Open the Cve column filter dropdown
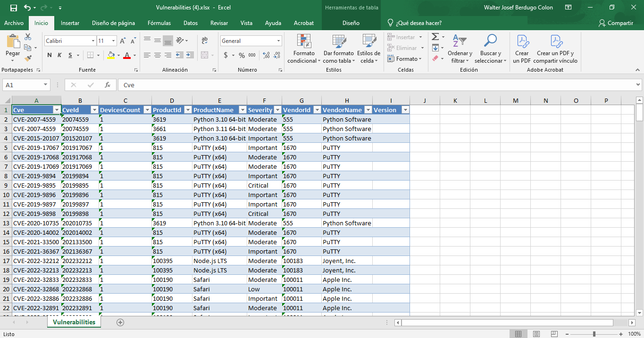This screenshot has height=338, width=644. pos(57,110)
